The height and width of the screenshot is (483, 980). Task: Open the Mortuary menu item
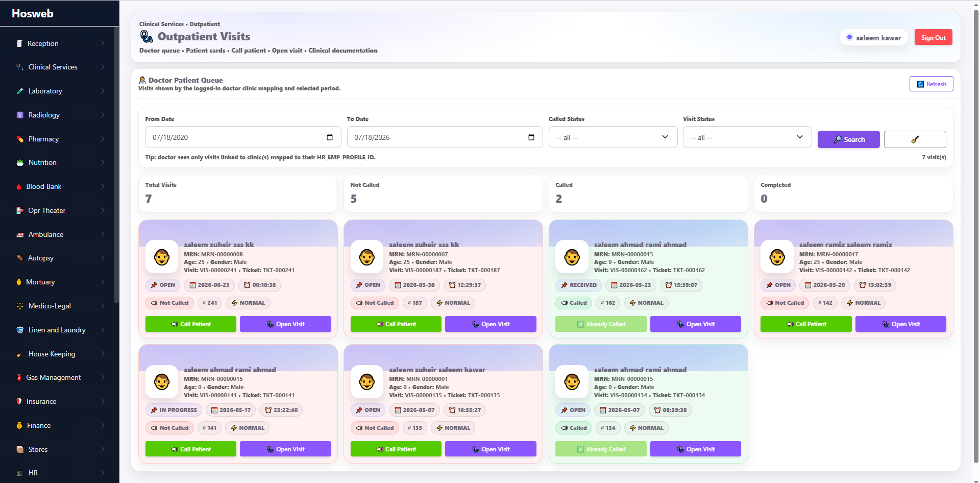pos(60,282)
